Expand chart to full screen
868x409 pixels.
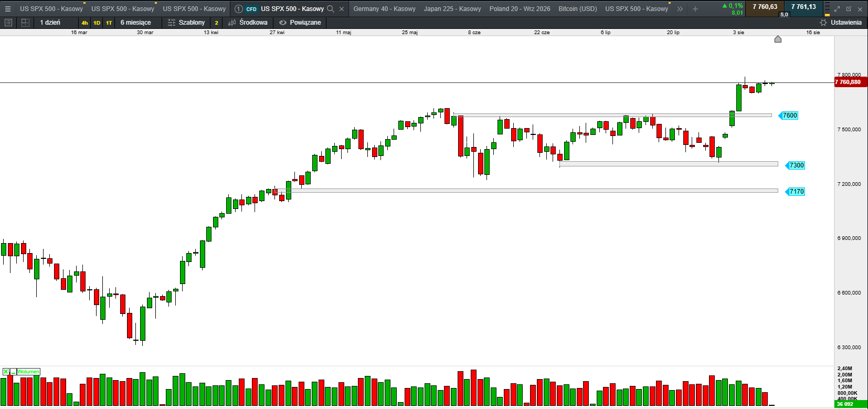[837, 9]
